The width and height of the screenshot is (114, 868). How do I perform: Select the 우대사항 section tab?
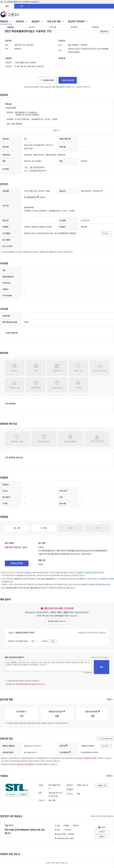pyautogui.click(x=53, y=27)
